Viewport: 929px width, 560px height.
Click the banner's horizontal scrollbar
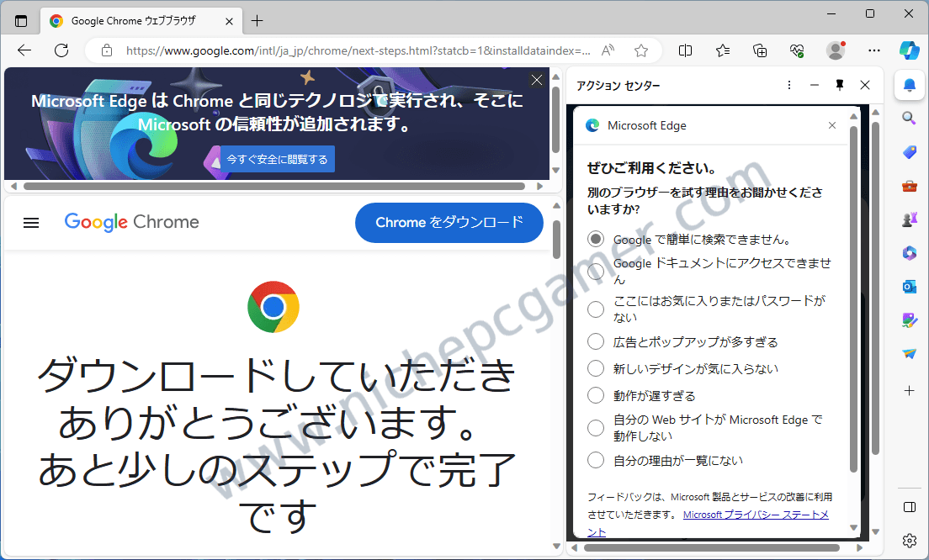click(274, 186)
